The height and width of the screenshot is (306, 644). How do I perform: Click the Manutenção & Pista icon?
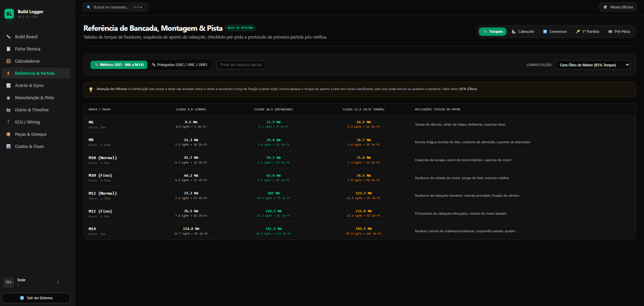(8, 97)
